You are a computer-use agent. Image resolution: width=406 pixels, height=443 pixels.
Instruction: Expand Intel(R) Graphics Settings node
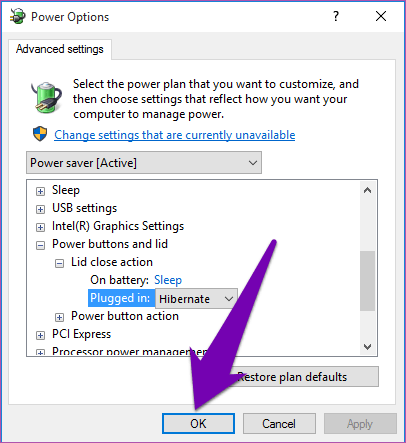click(x=40, y=227)
